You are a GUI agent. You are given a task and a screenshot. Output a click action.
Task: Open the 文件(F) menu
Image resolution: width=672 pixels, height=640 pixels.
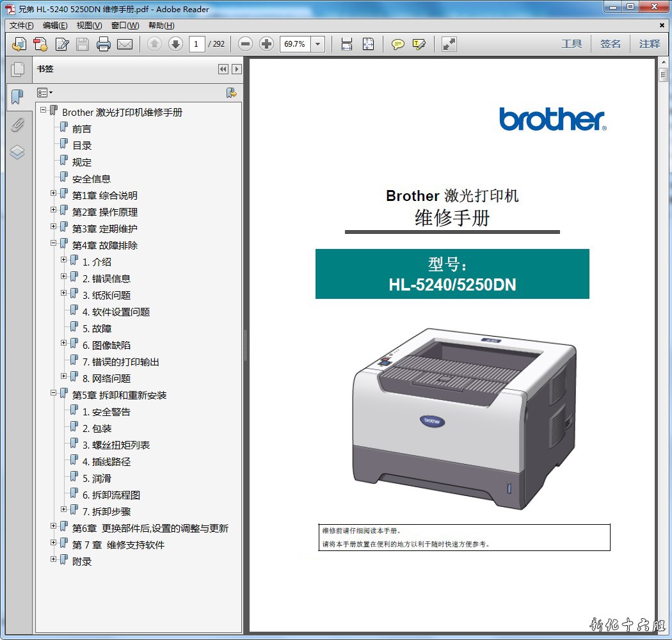[x=21, y=26]
